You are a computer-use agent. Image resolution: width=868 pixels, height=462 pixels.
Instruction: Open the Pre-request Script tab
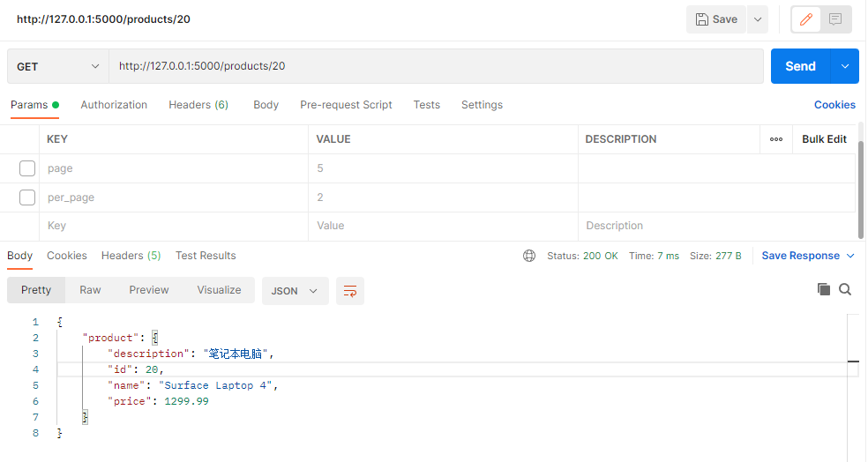click(346, 105)
